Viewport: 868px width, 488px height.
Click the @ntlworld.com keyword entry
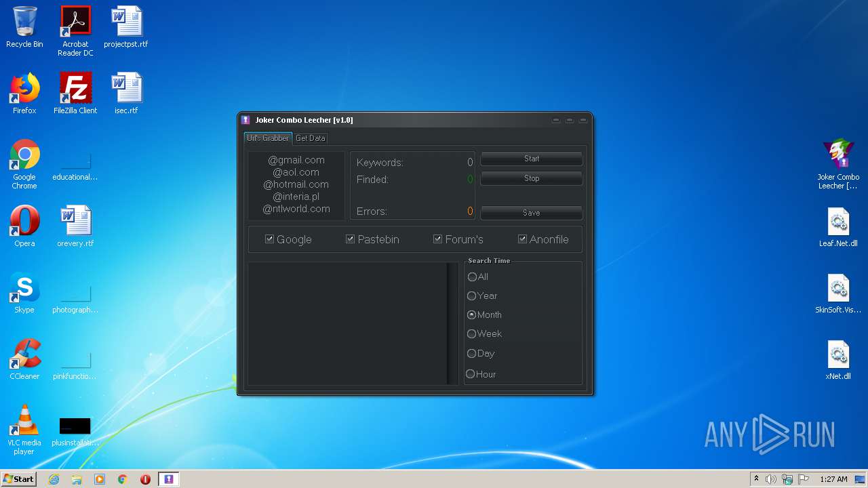pyautogui.click(x=296, y=209)
